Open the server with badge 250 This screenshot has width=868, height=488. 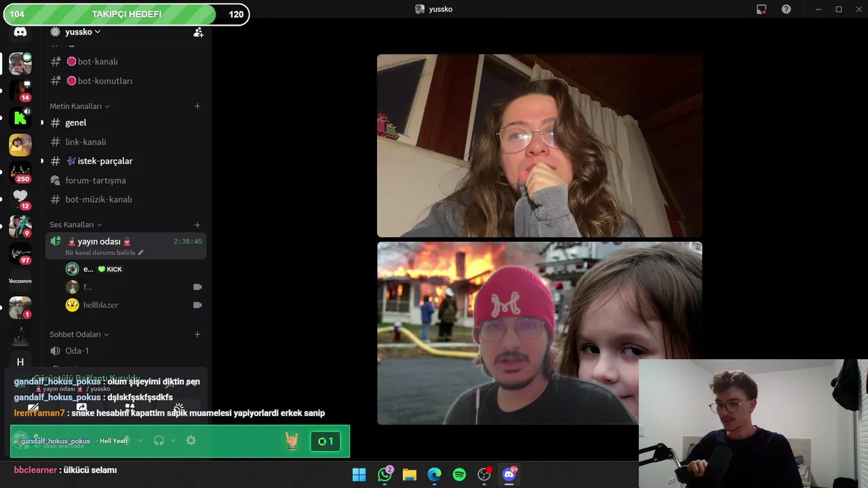(x=20, y=172)
